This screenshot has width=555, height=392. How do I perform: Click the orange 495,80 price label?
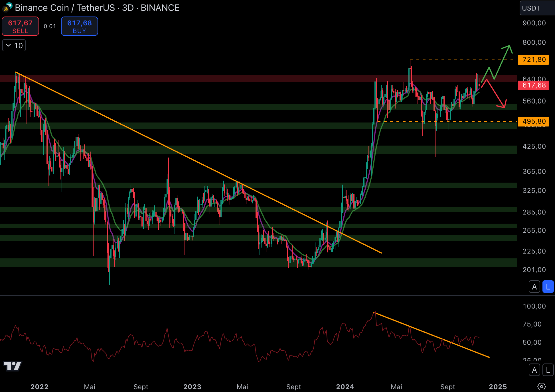pyautogui.click(x=533, y=122)
